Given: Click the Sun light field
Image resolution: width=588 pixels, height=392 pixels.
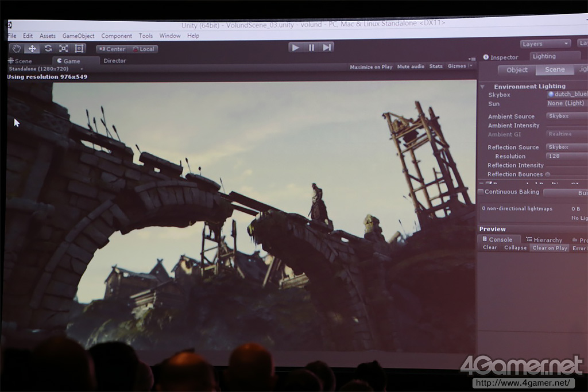Looking at the screenshot, I should point(567,103).
